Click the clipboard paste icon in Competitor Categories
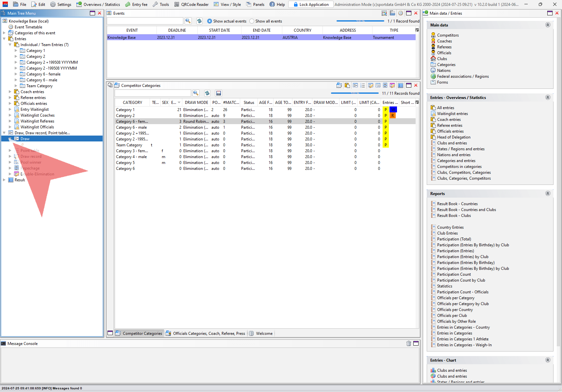The image size is (562, 392). (x=347, y=85)
